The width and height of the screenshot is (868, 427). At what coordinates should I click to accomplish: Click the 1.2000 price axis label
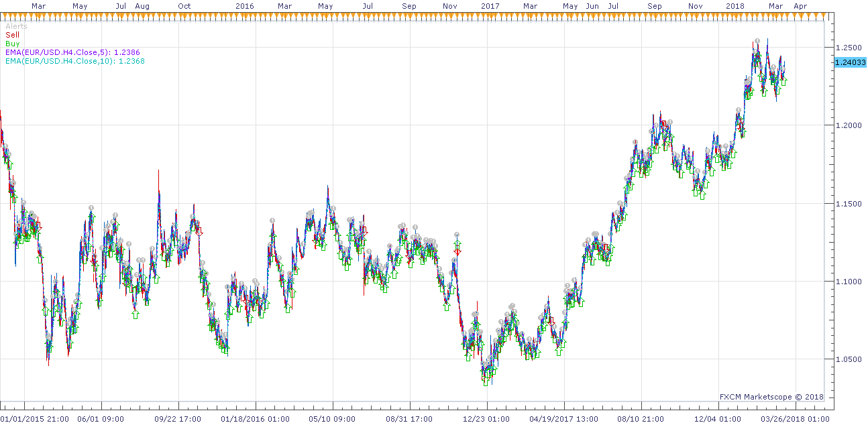coord(848,125)
